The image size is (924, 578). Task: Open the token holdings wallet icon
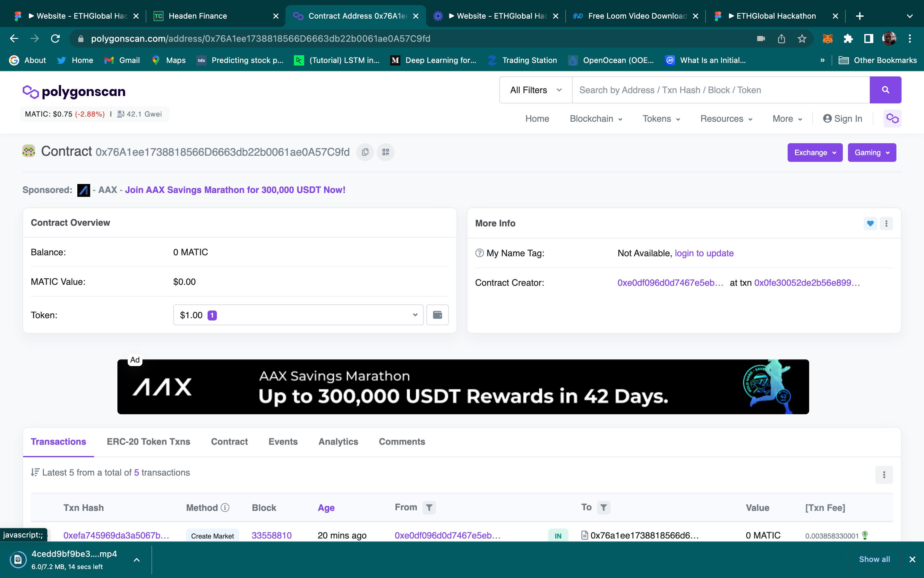[x=438, y=315]
